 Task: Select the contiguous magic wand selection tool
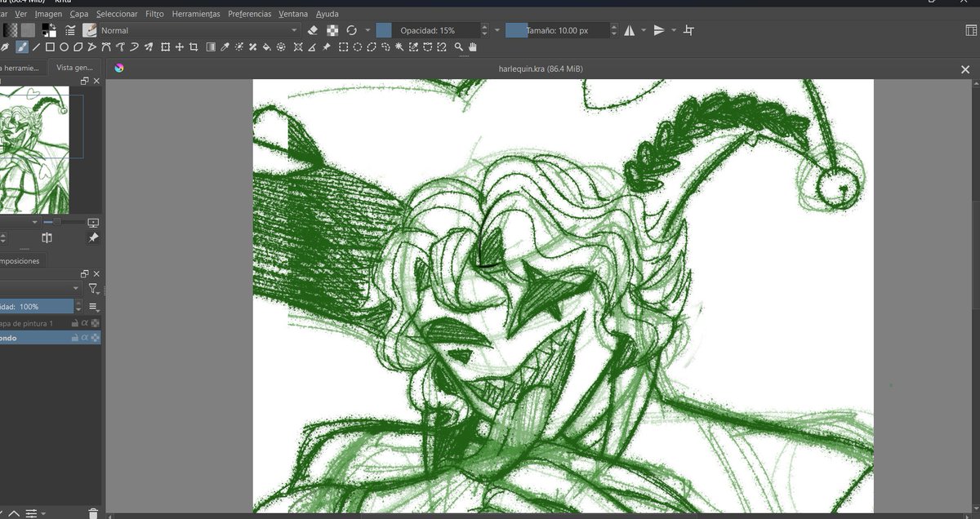click(399, 47)
